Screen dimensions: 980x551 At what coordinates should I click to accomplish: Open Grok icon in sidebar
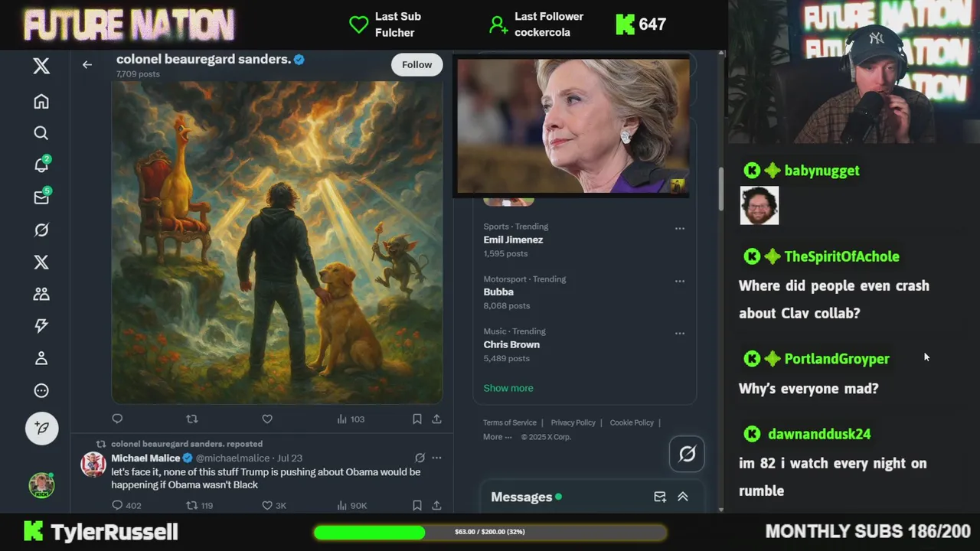click(x=41, y=230)
